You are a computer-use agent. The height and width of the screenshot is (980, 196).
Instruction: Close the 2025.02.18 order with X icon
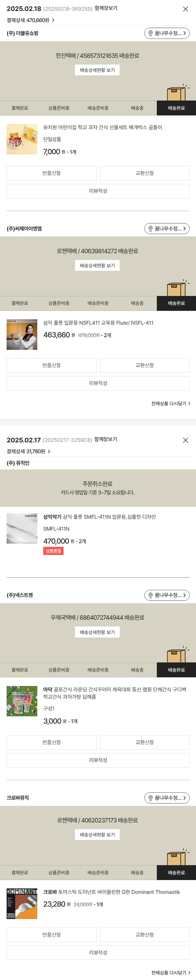(x=185, y=9)
